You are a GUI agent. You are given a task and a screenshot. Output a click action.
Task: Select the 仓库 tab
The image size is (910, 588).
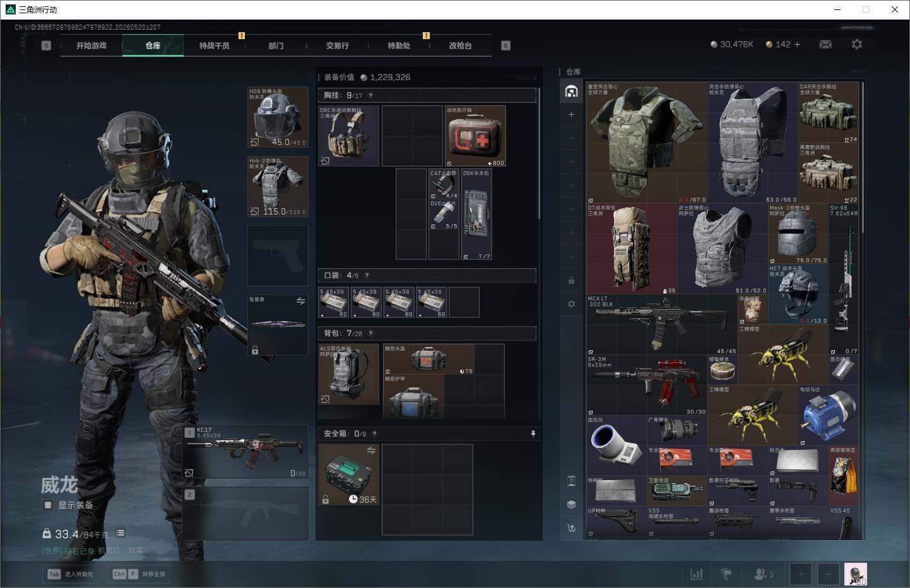point(153,45)
